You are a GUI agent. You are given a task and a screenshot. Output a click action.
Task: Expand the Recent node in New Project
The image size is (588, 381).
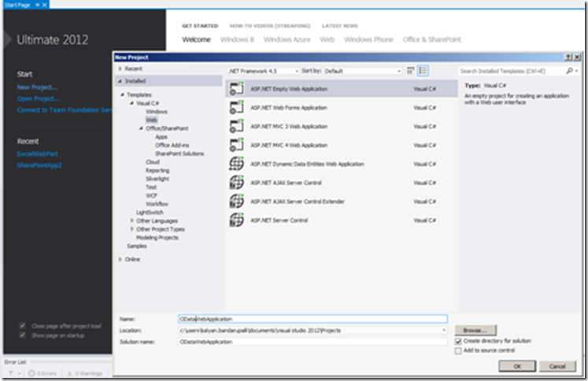pyautogui.click(x=120, y=68)
